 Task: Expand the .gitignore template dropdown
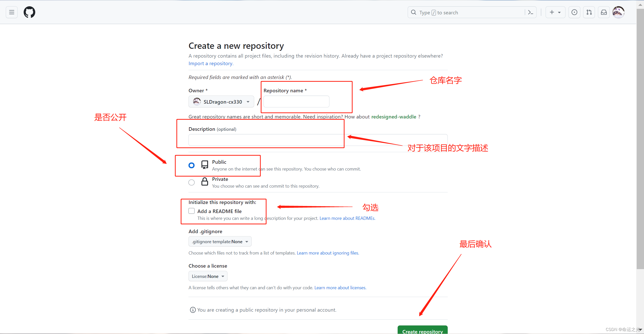(220, 241)
